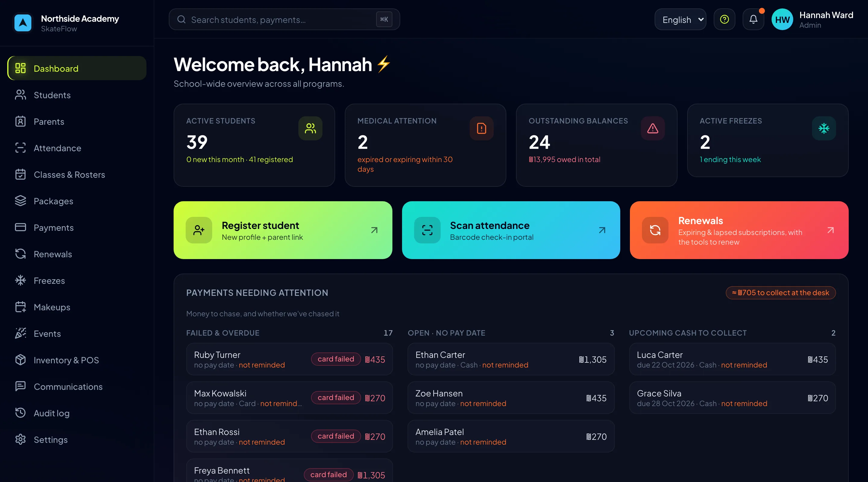Click the search magnifier icon
The width and height of the screenshot is (868, 482).
pos(181,20)
